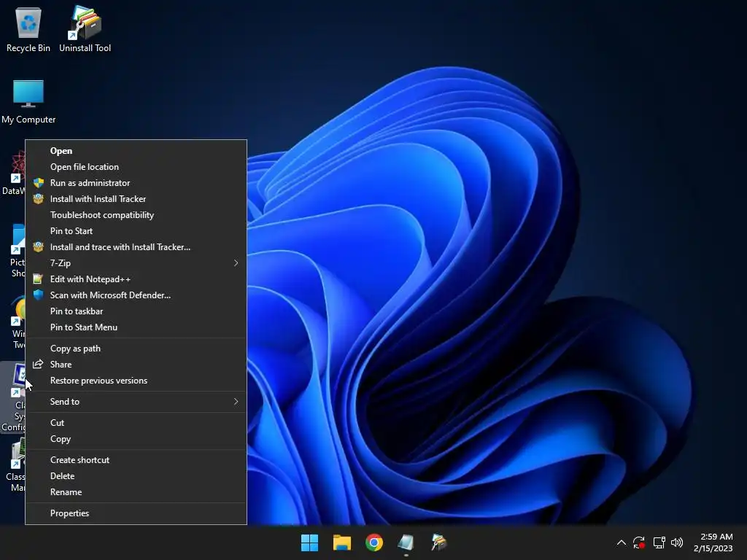747x560 pixels.
Task: Click the Defender shield icon in menu
Action: click(x=39, y=295)
